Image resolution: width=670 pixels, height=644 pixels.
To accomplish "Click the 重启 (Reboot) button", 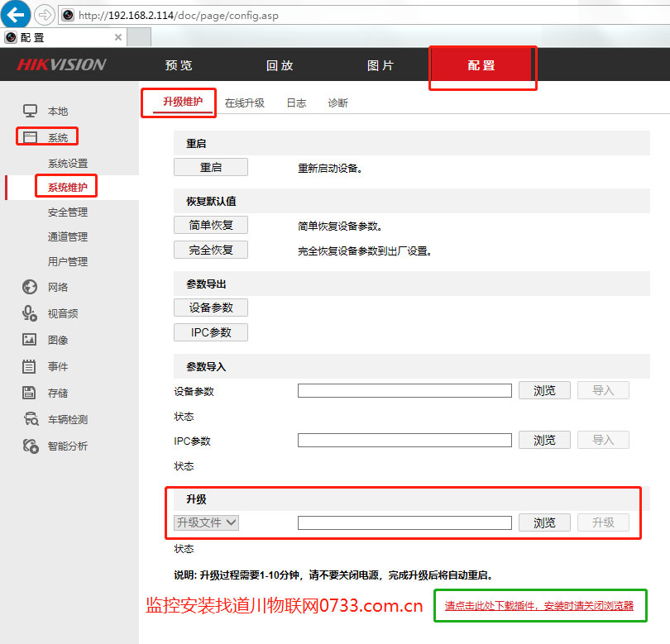I will tap(210, 166).
